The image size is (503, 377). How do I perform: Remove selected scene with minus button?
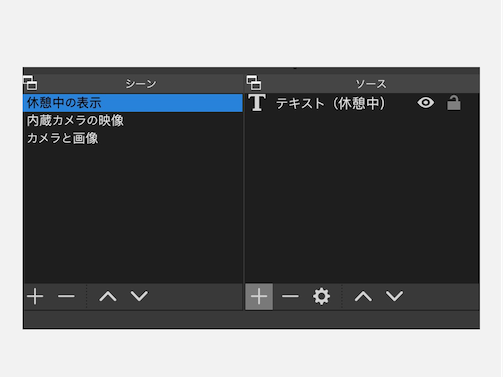point(66,296)
